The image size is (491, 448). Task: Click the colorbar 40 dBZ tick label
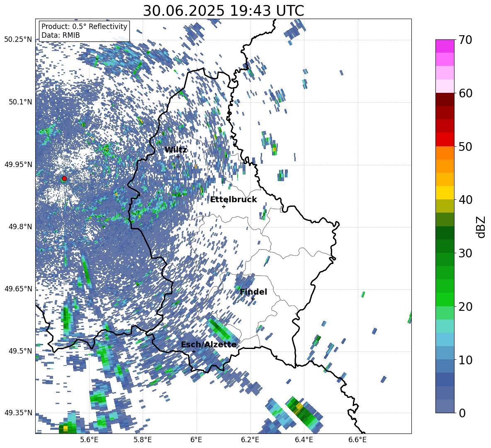(466, 200)
